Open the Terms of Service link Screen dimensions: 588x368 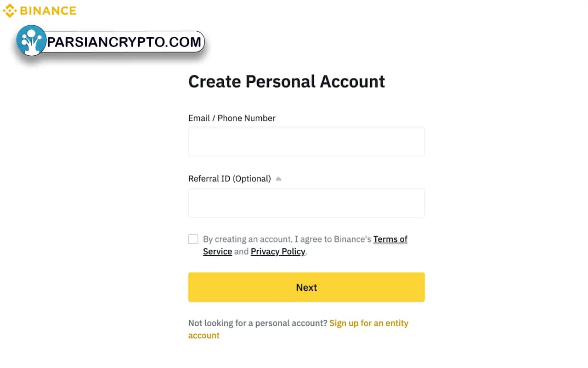coord(390,239)
